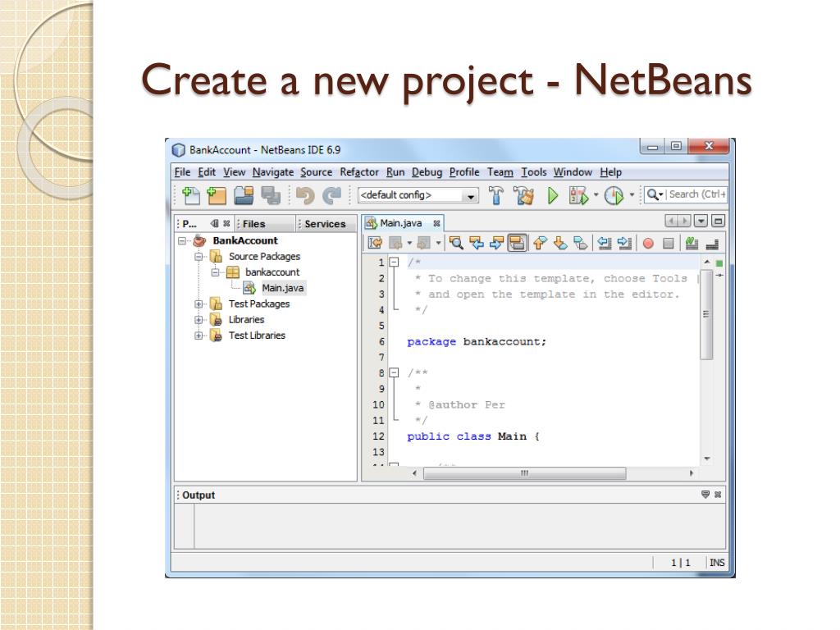Maximize the editor window button
The width and height of the screenshot is (840, 630).
[719, 221]
